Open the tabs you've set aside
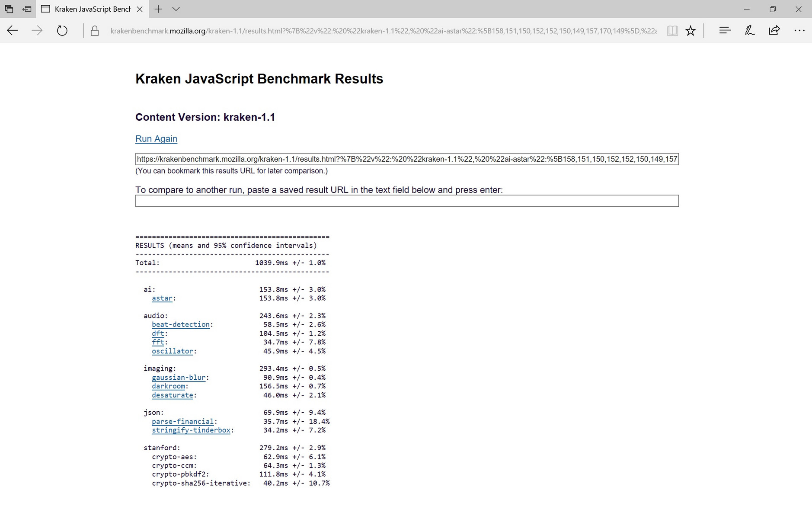The image size is (812, 519). [9, 9]
